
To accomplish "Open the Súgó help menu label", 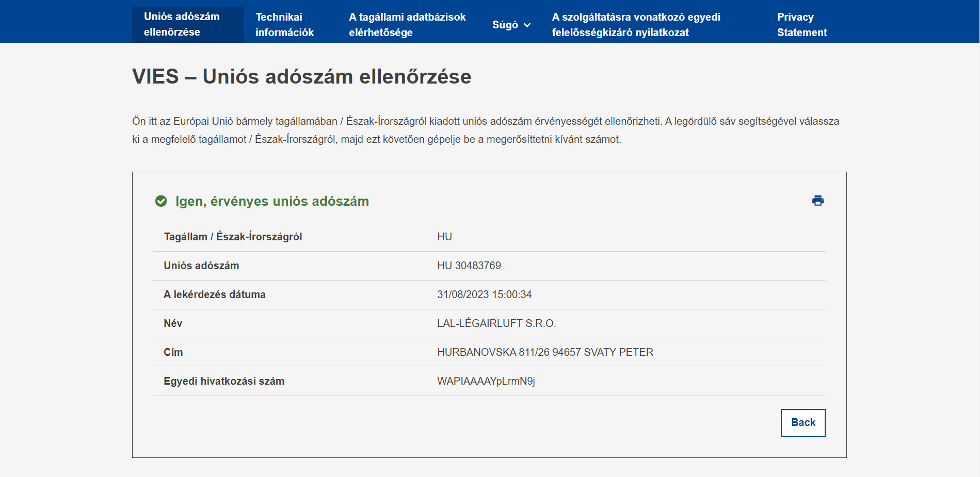I will tap(505, 25).
